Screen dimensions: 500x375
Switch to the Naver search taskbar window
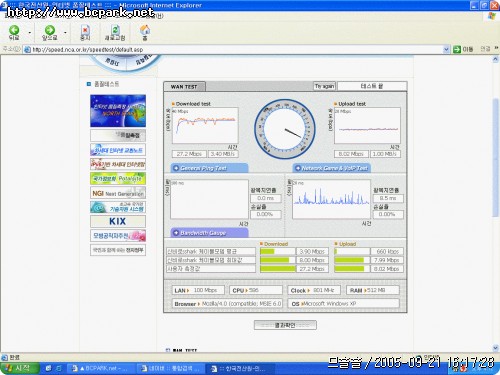pos(170,368)
